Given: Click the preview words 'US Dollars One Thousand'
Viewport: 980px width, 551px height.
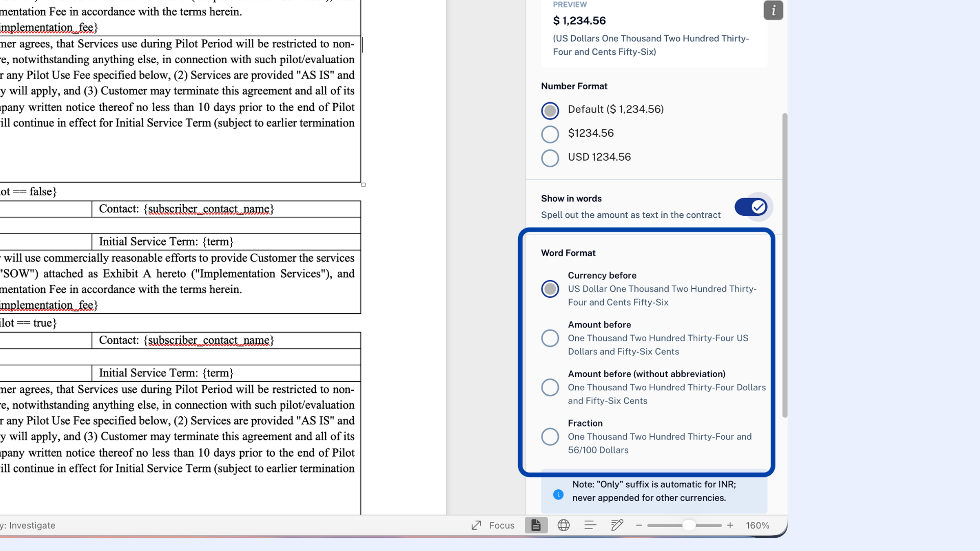Looking at the screenshot, I should pyautogui.click(x=607, y=39).
